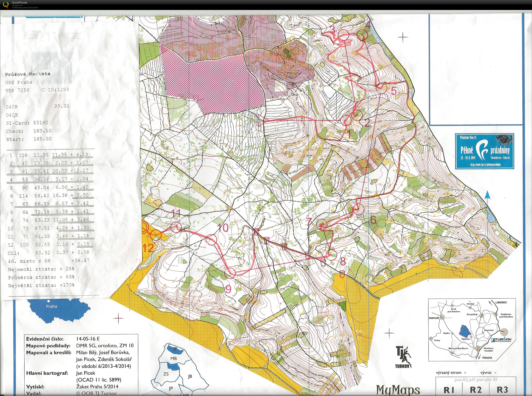Click '(OCAD 11 lic. 5899)' text
Screen dimensions: 532x396
click(x=99, y=380)
